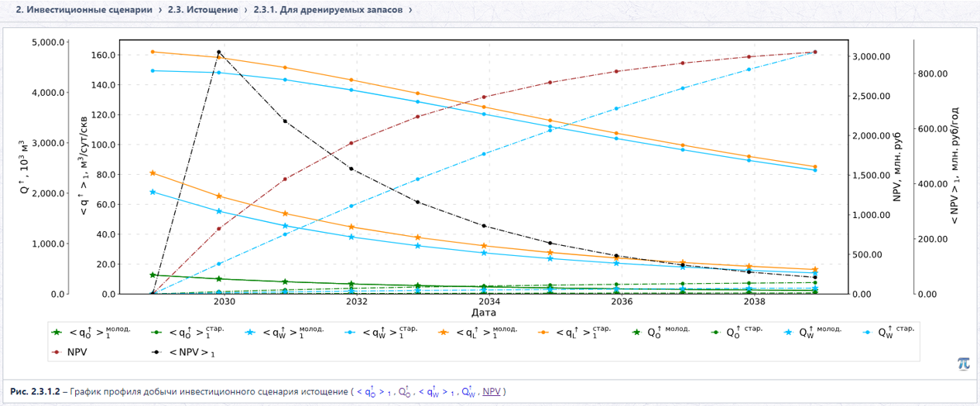Click the NPV peak point at 2030
This screenshot has height=406, width=980.
(x=219, y=52)
